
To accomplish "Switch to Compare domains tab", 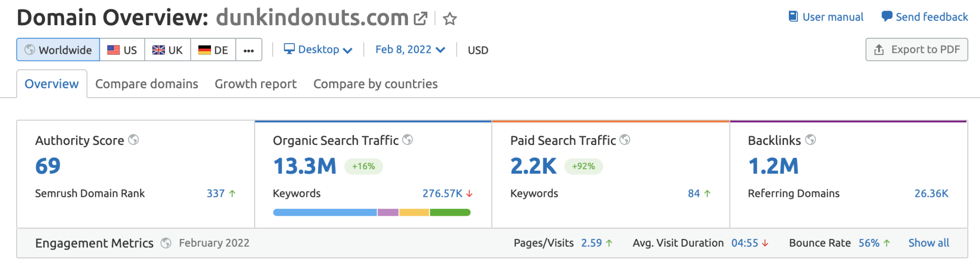I will [147, 84].
